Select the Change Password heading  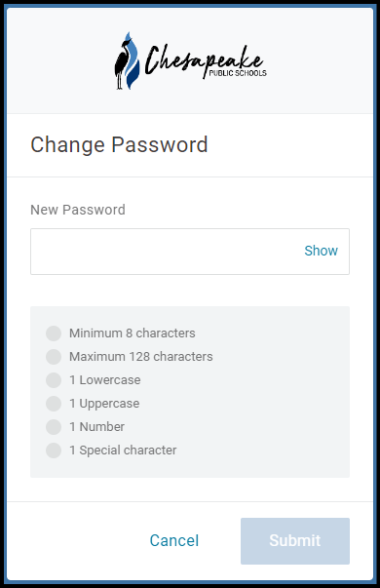point(119,144)
